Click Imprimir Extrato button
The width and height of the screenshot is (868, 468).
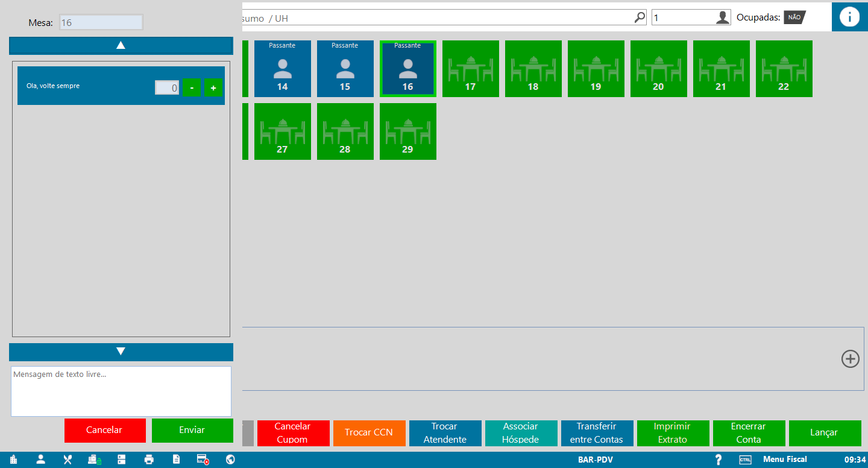coord(673,433)
